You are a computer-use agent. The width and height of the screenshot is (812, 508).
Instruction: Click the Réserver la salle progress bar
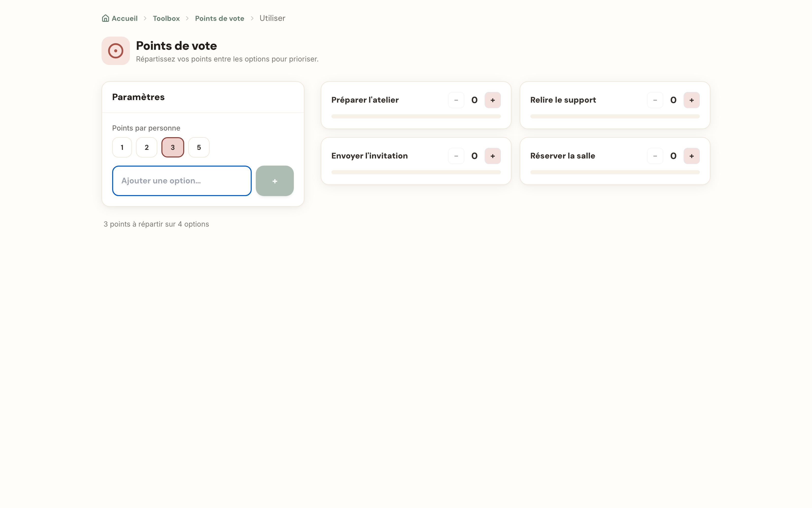click(x=615, y=172)
